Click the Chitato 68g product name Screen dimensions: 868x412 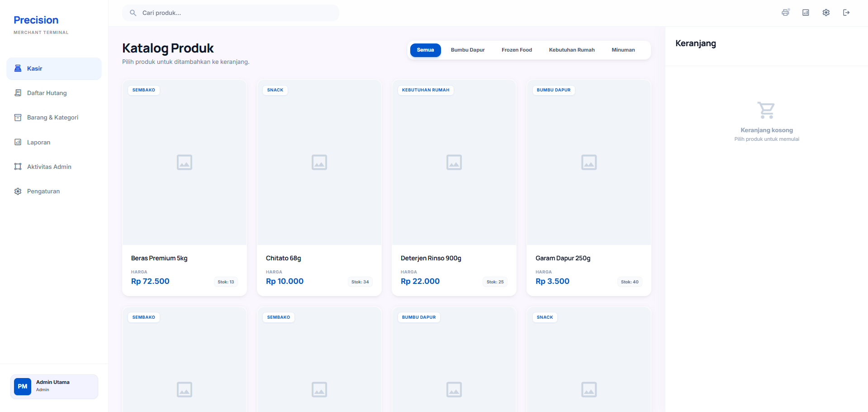click(284, 258)
